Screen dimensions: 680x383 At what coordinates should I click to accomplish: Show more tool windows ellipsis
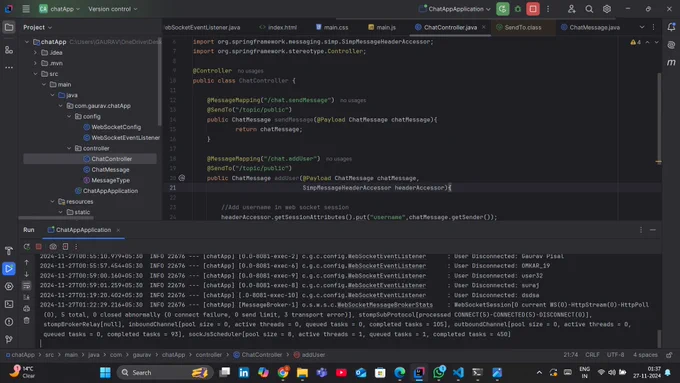tap(9, 68)
